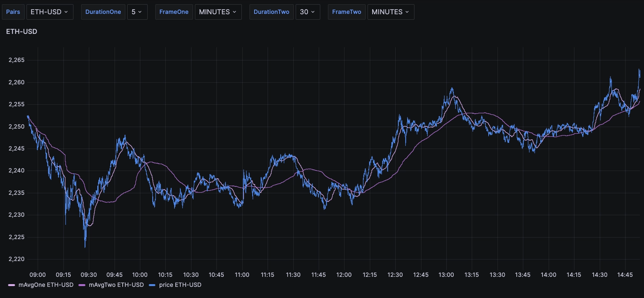
Task: Click the 10:30 time axis label
Action: coord(191,275)
